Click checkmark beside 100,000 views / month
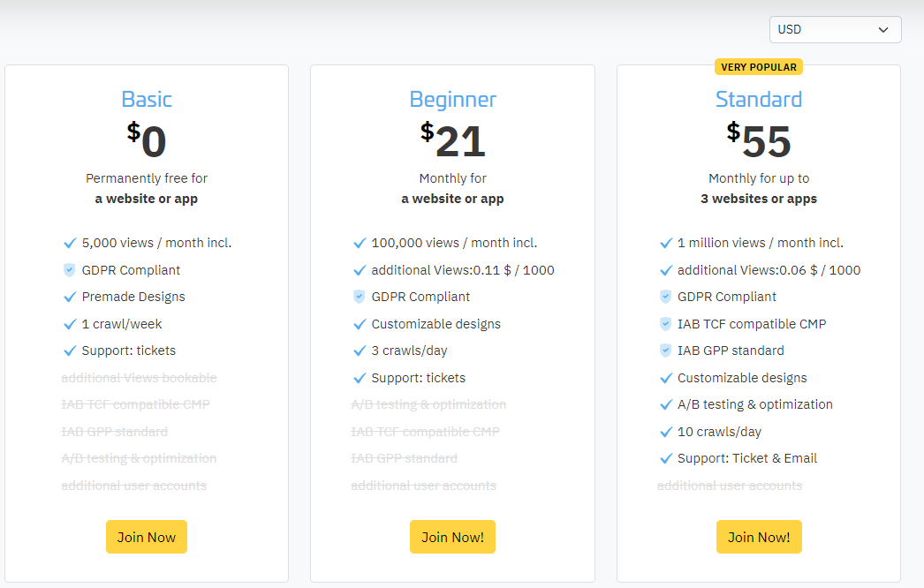Screen dimensions: 924x588 pyautogui.click(x=360, y=243)
